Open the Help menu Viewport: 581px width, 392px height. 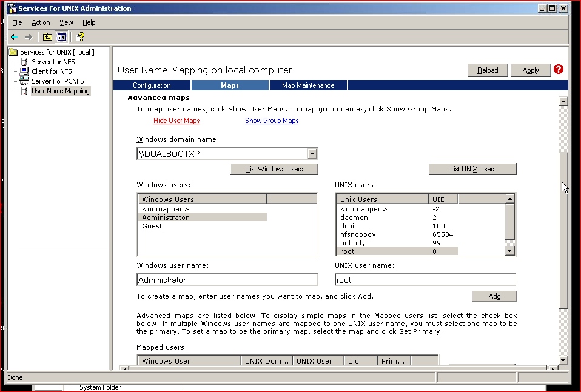(x=89, y=22)
